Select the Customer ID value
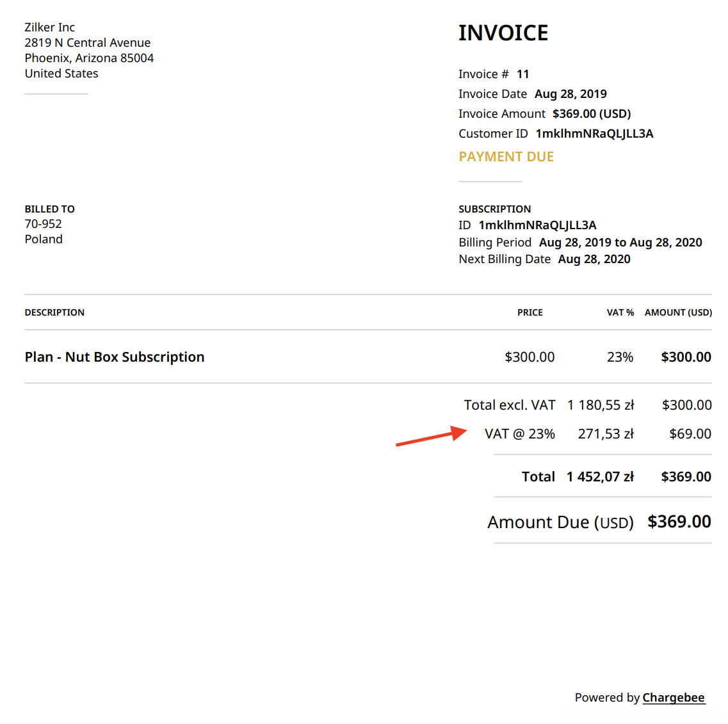This screenshot has height=724, width=728. click(x=594, y=134)
